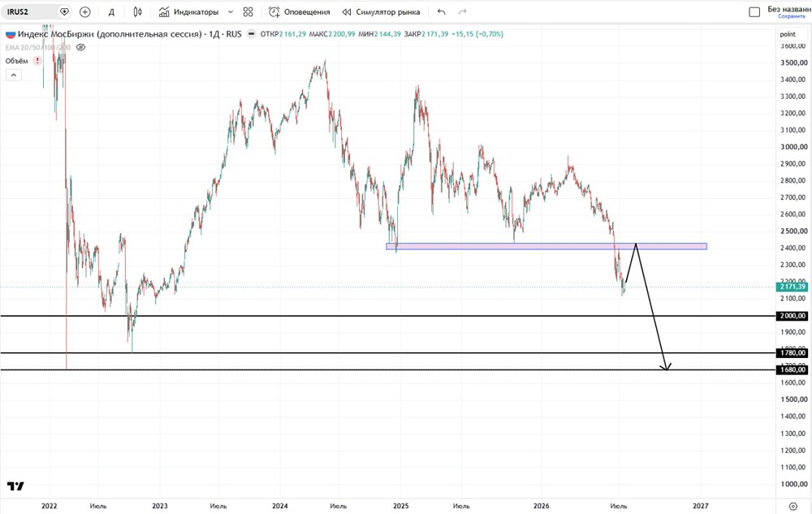Collapse the indicator legend with chevron
Screen dimensions: 812x514
tap(14, 76)
